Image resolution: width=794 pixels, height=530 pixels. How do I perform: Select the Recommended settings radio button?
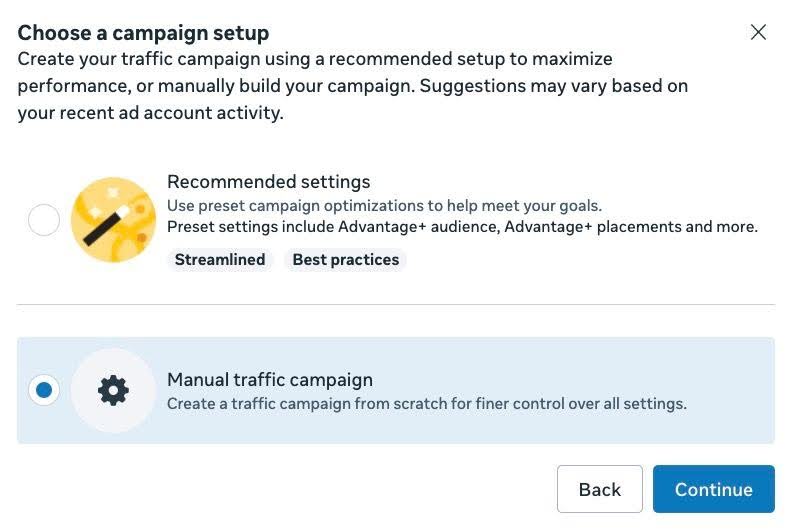44,220
